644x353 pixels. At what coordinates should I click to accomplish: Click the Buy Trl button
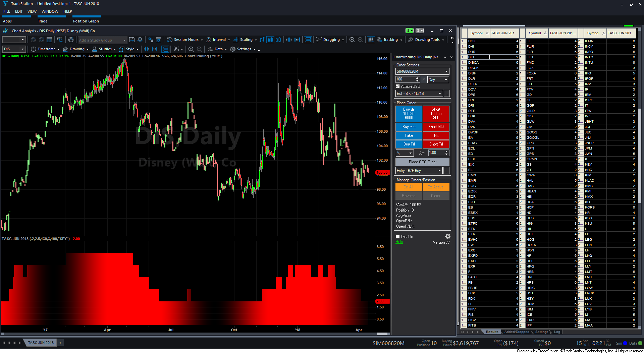pyautogui.click(x=409, y=144)
